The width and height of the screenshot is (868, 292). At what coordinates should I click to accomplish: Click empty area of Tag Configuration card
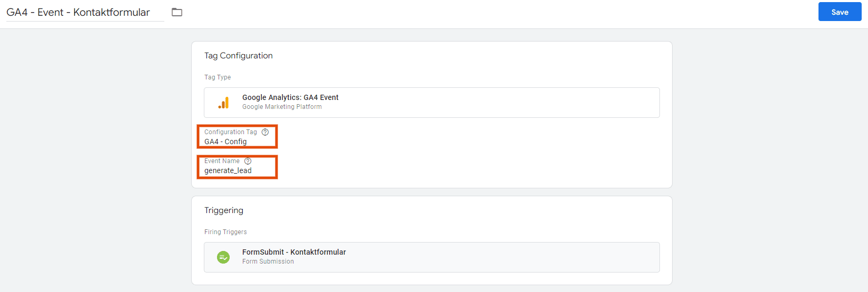click(x=474, y=153)
